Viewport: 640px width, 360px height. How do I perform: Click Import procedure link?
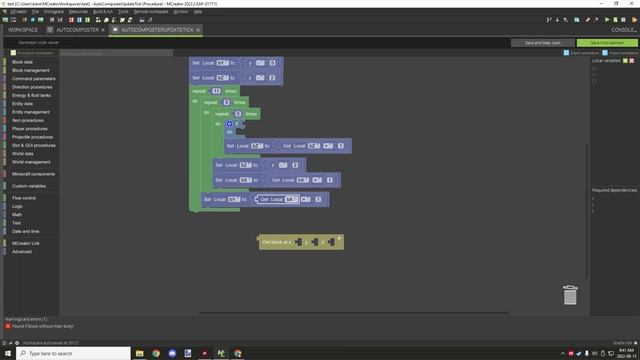tap(620, 53)
